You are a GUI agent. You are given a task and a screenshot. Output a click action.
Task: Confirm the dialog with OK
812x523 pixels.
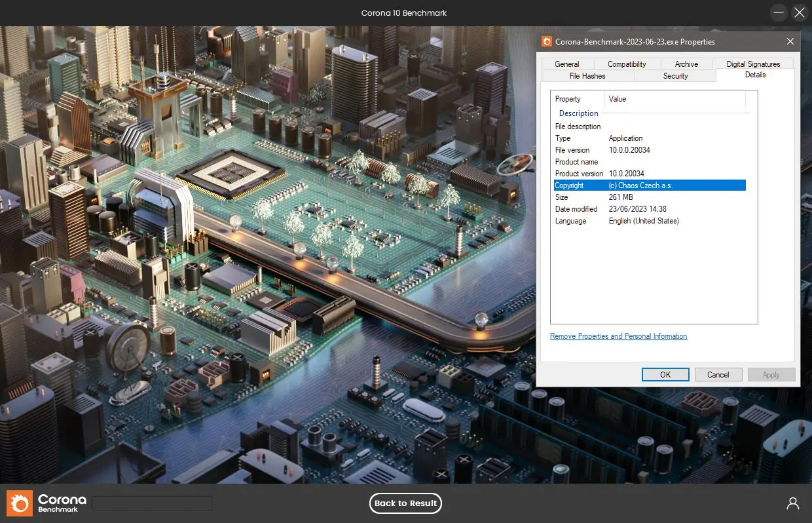coord(665,375)
